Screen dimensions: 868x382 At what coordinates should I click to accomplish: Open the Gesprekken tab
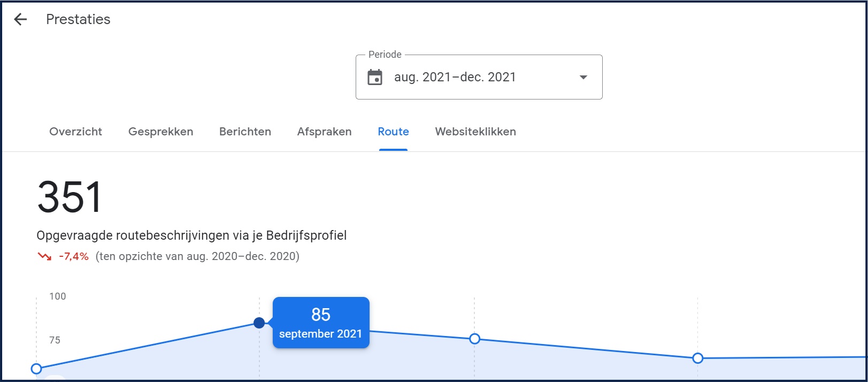(160, 132)
